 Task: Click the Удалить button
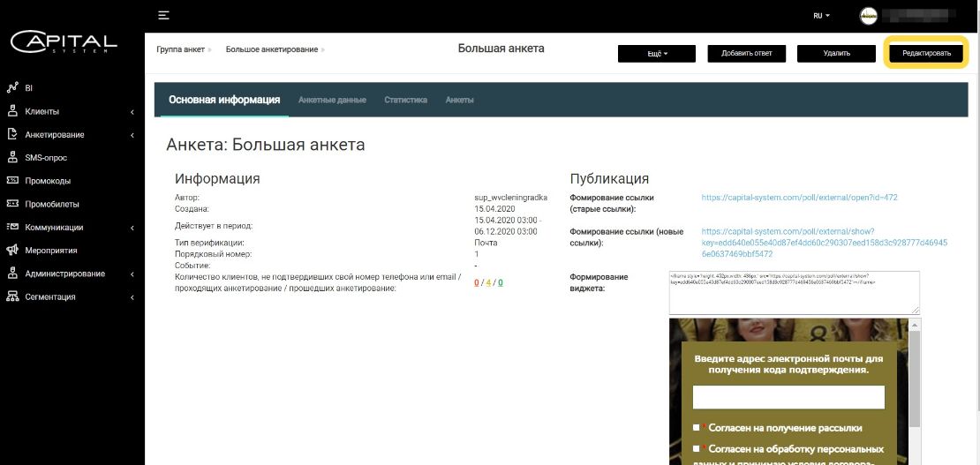836,54
